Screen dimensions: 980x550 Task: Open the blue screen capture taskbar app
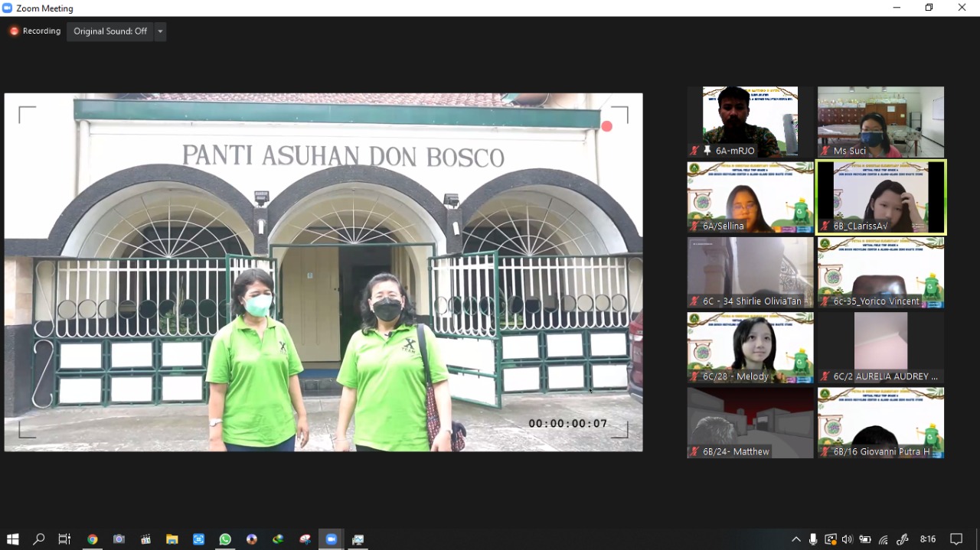(x=198, y=539)
